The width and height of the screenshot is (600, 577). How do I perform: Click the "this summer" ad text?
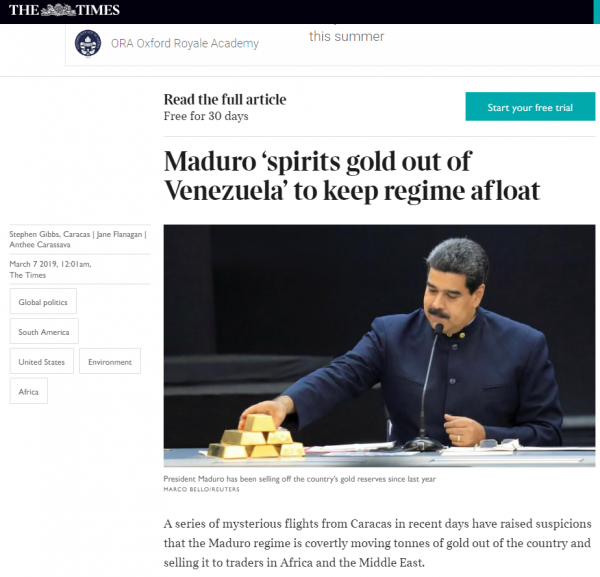(346, 36)
